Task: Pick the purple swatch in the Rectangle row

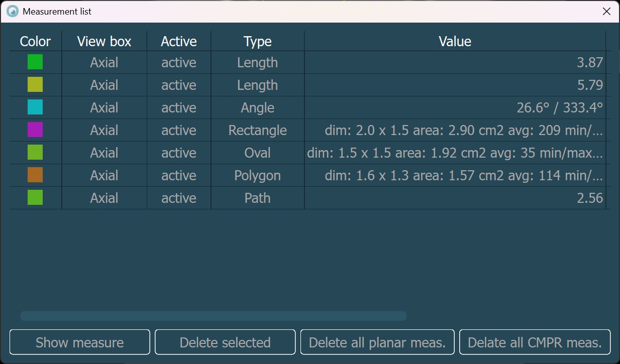Action: [35, 130]
